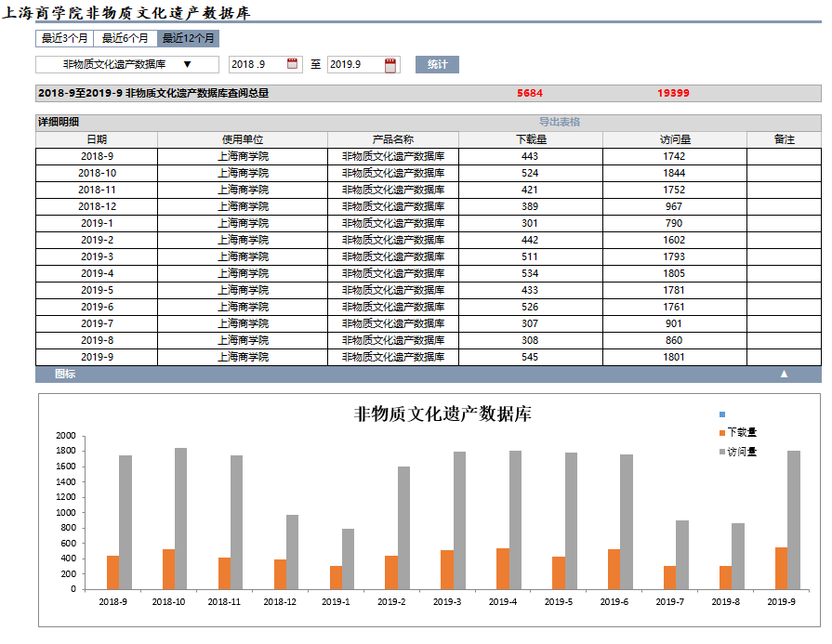Select the 2019-2 date cell in table
The height and width of the screenshot is (644, 832).
(97, 240)
